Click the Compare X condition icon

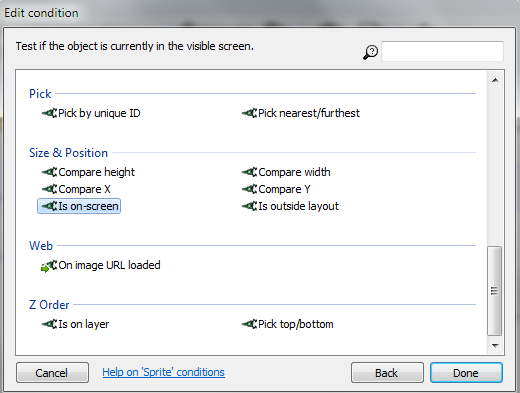[x=49, y=189]
